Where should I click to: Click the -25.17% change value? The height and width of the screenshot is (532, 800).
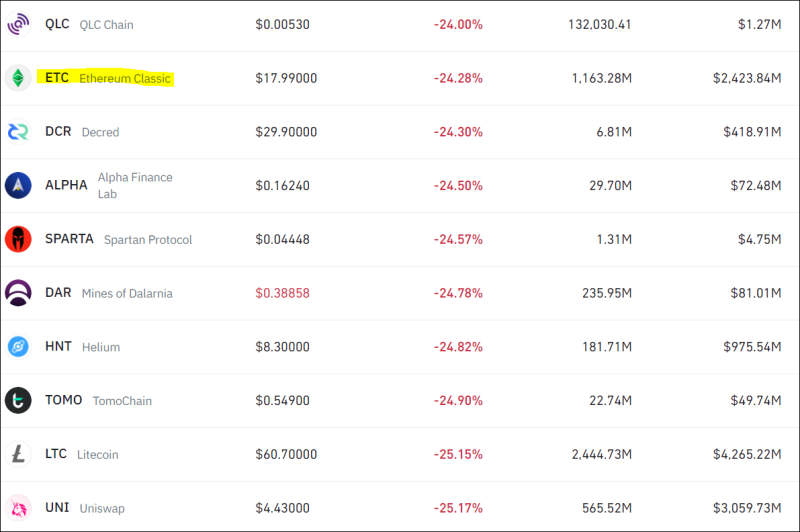click(458, 508)
